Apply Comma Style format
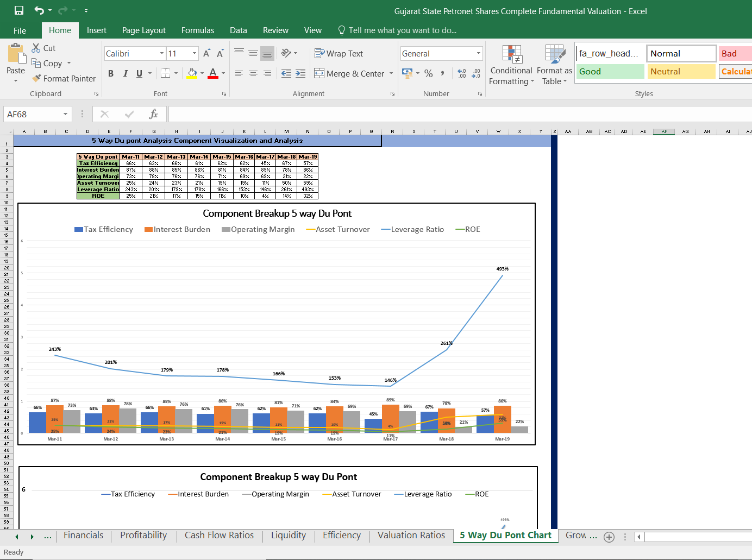The height and width of the screenshot is (560, 752). 443,73
